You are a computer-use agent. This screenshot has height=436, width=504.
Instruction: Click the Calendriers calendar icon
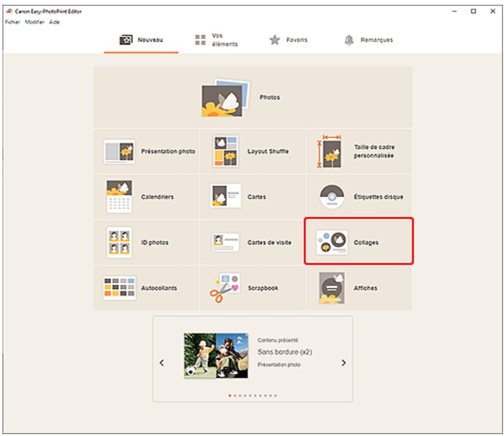(x=119, y=197)
